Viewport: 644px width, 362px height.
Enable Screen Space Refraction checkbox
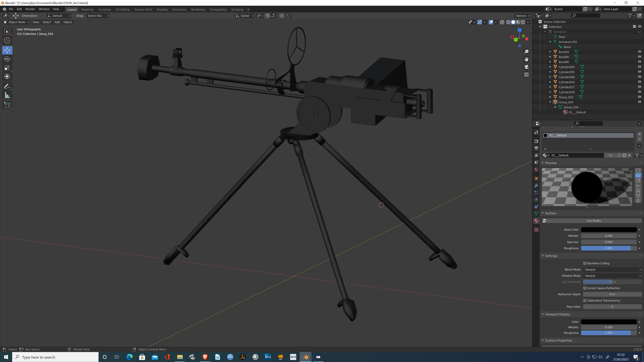pyautogui.click(x=585, y=288)
